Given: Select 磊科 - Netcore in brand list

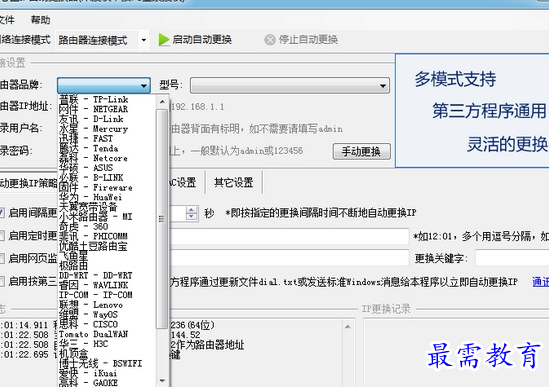Looking at the screenshot, I should (106, 158).
